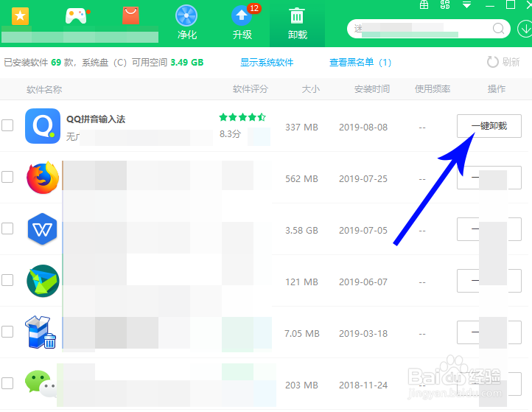
Task: Click the 2019-07-05 install date
Action: click(x=363, y=231)
